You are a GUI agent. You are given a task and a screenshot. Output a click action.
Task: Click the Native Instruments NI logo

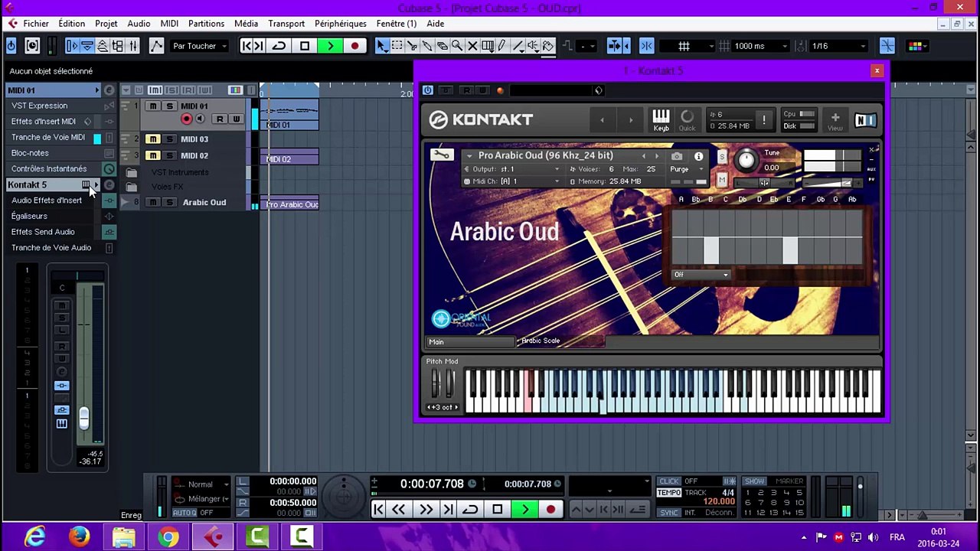click(x=865, y=120)
